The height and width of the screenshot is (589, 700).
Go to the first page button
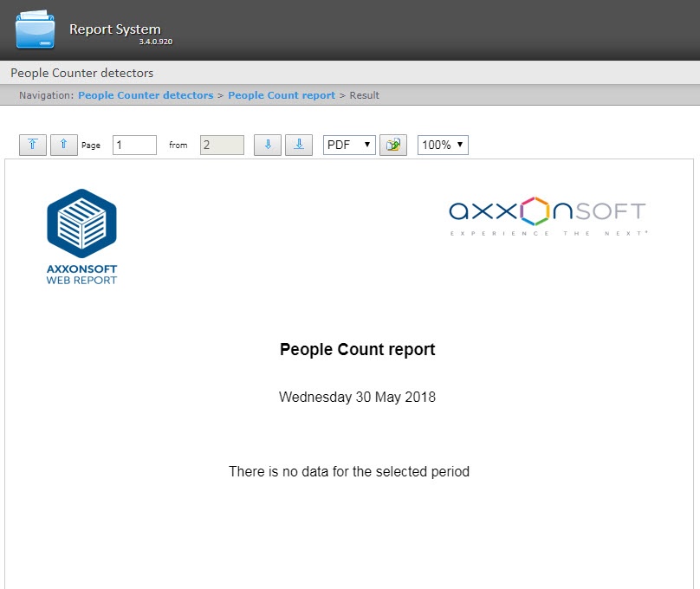[32, 145]
